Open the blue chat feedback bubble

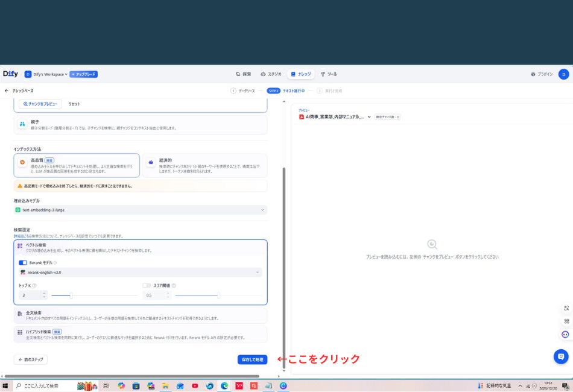[x=560, y=356]
